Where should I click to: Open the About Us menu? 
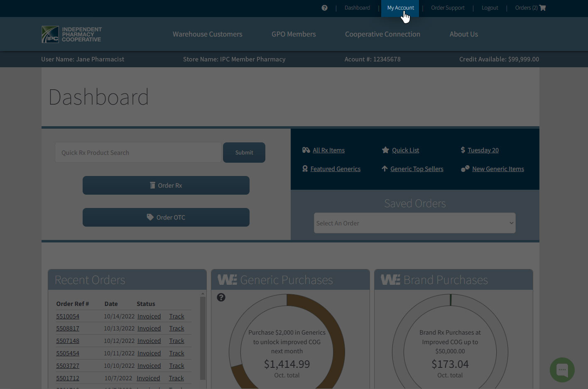(x=463, y=34)
